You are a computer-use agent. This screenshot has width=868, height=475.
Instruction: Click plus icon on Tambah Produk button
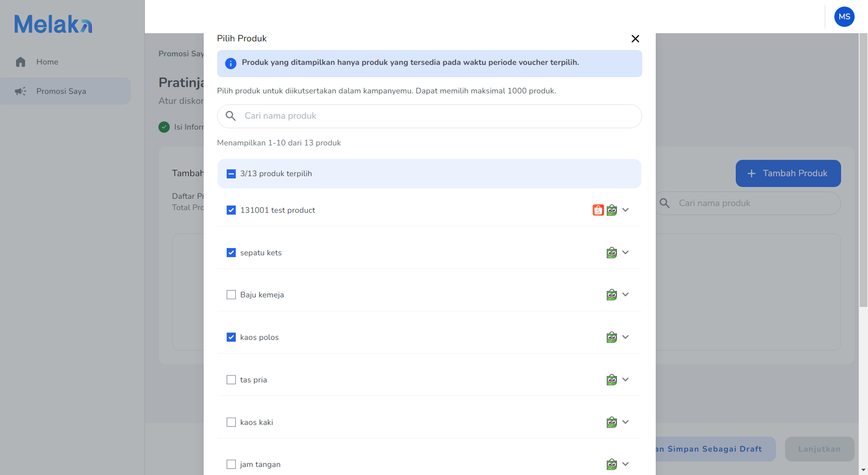(751, 174)
